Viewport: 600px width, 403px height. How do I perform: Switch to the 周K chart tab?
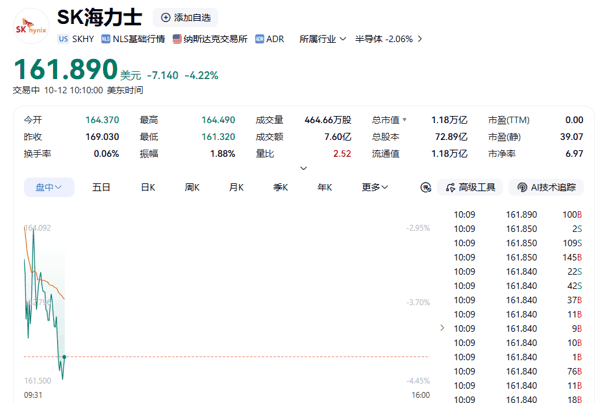click(x=192, y=187)
